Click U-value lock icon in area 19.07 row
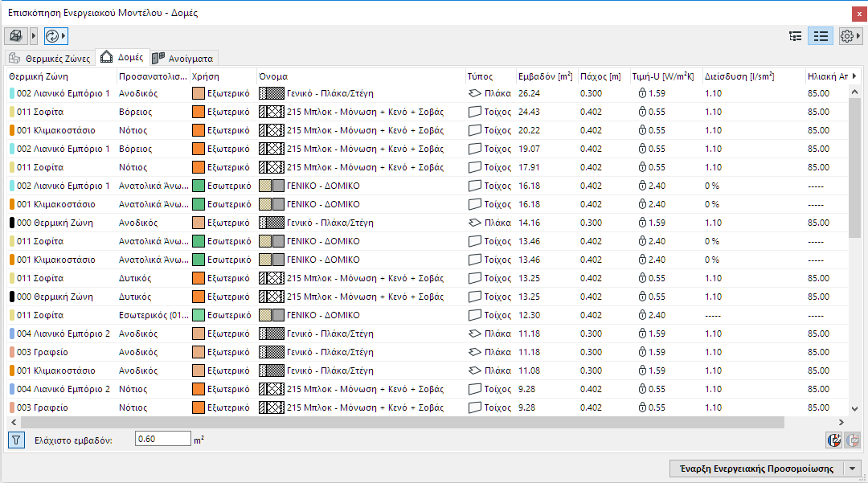Image resolution: width=868 pixels, height=483 pixels. pos(642,149)
